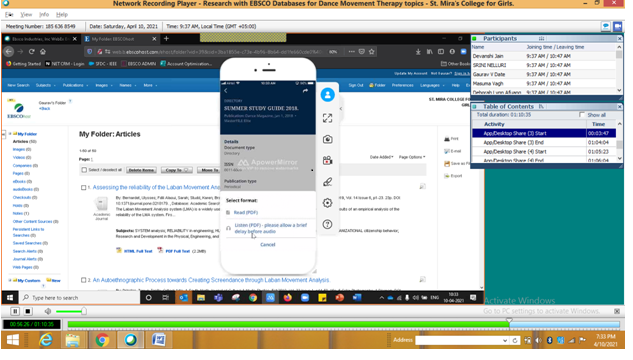Open Page Options dropdown
This screenshot has height=360, width=633.
tap(412, 157)
